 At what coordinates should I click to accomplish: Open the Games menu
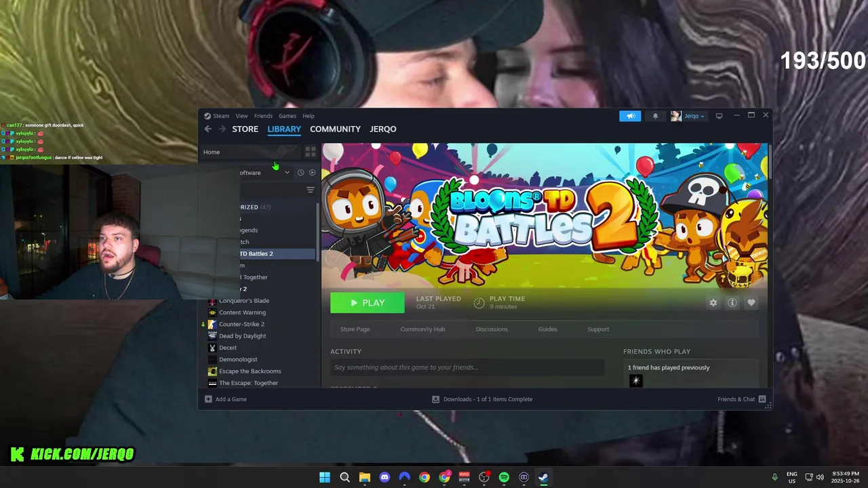[x=288, y=116]
